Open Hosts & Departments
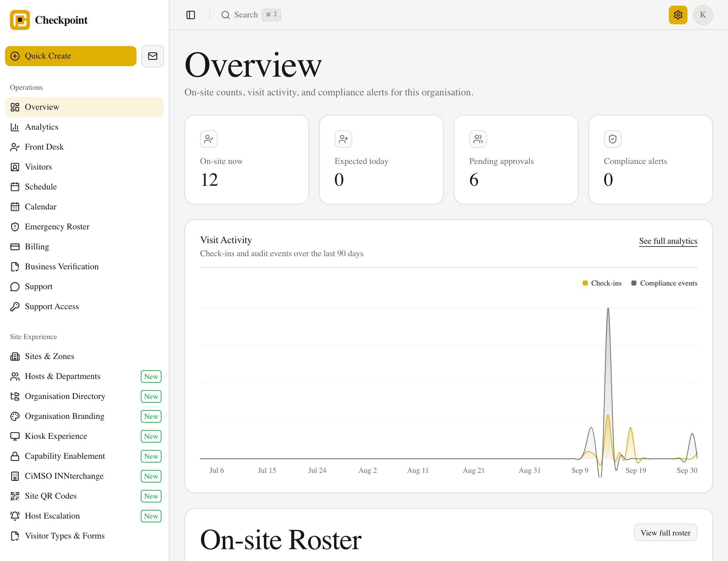Viewport: 728px width, 561px height. coord(84,376)
